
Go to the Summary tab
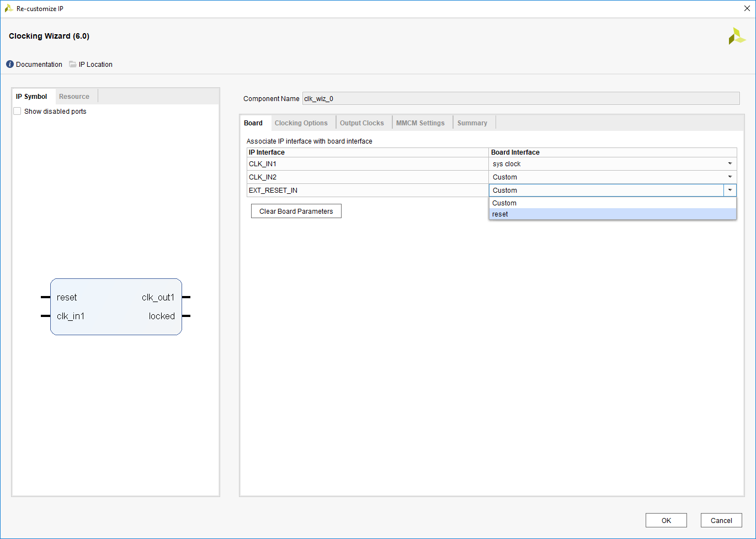(472, 123)
